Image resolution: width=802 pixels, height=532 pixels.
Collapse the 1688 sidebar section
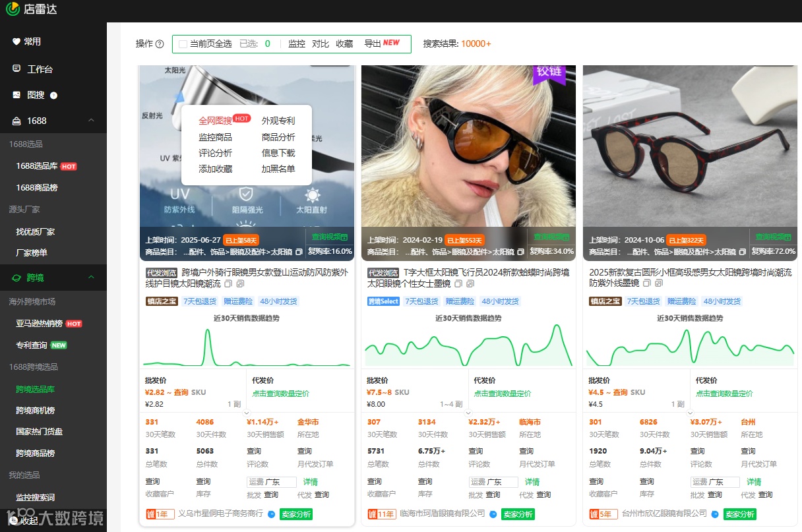(x=91, y=121)
